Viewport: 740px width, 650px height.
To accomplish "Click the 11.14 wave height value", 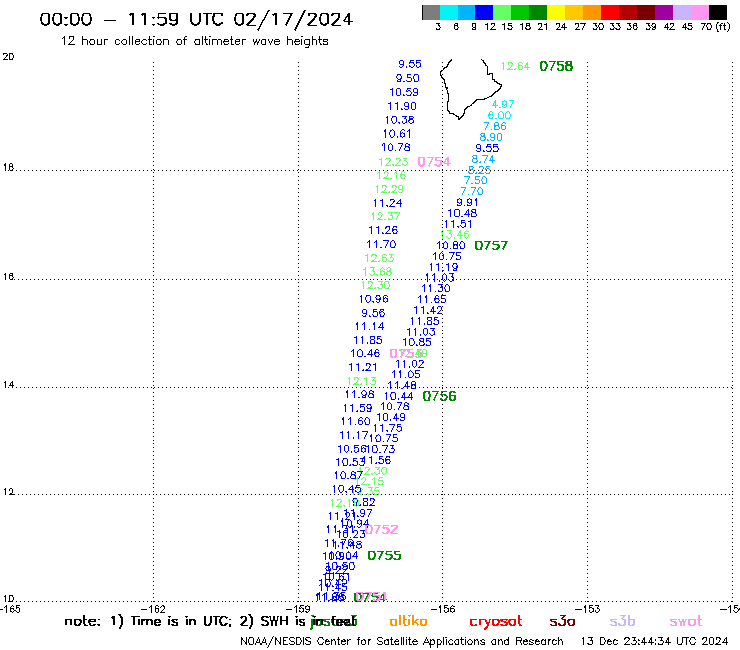I will 370,326.
